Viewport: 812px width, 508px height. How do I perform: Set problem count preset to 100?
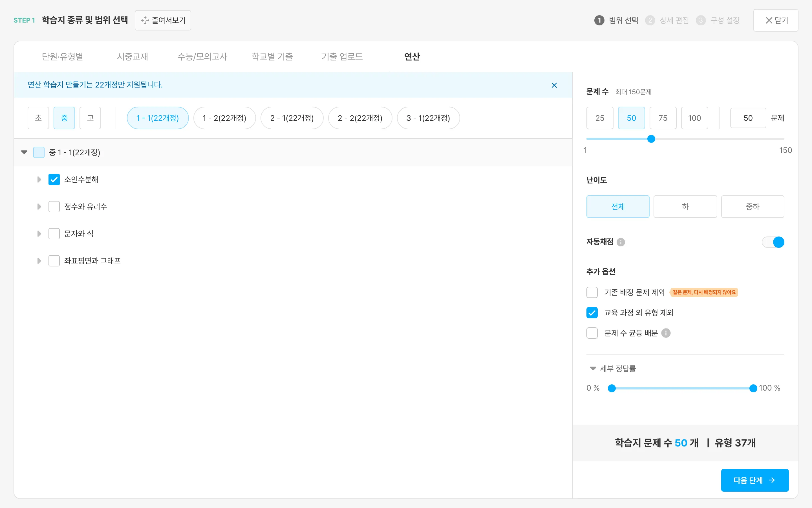tap(694, 118)
